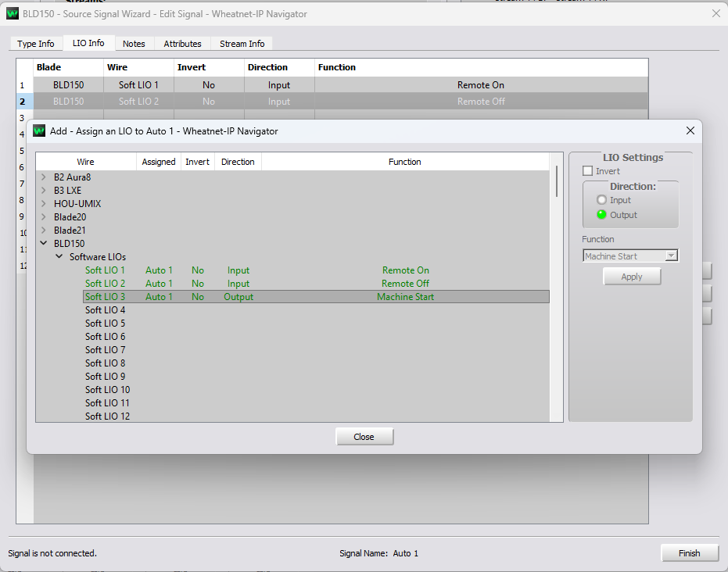Click the Wheatnet icon in the Source Signal Wizard title bar

[13, 14]
